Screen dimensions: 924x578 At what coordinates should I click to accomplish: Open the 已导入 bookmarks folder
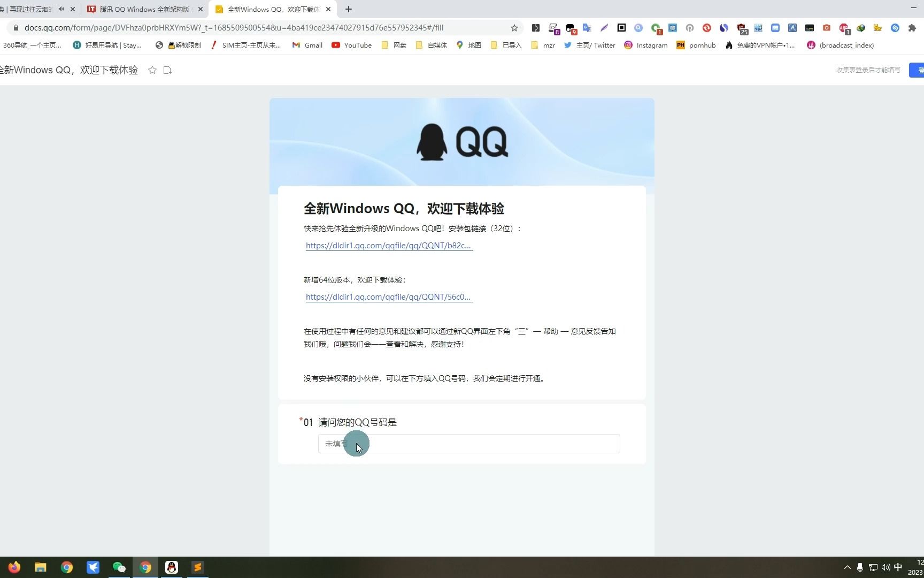(x=505, y=45)
